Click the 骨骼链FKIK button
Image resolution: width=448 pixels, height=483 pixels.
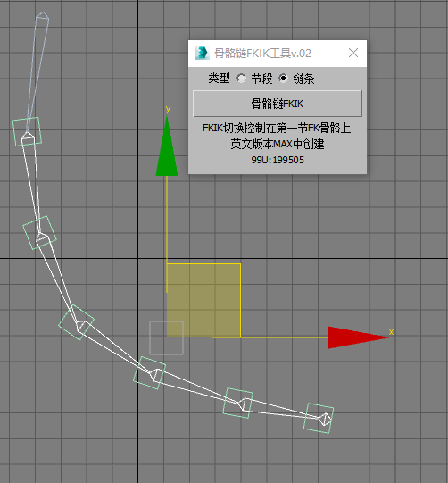(278, 104)
